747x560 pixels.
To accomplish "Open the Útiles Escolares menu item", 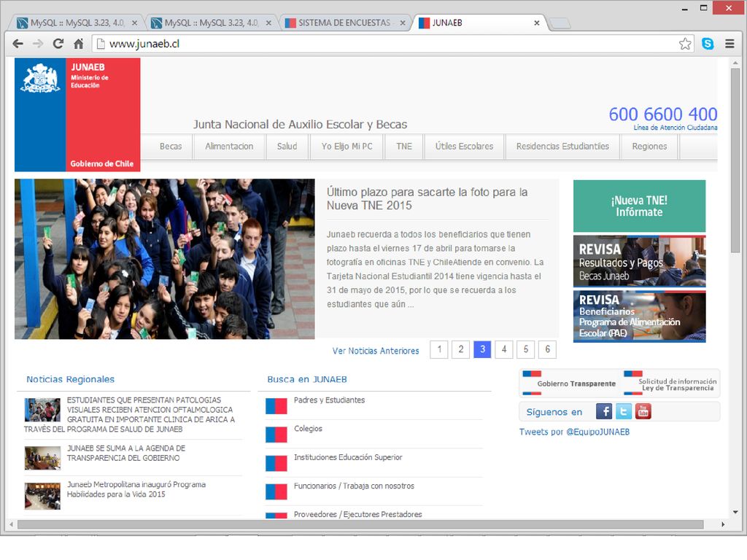I will tap(464, 146).
